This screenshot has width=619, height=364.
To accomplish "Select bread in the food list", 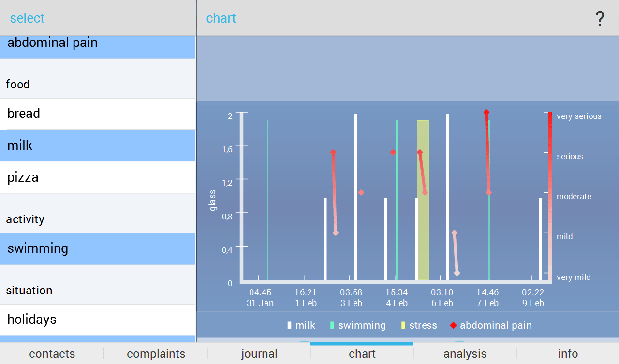I will [x=98, y=114].
